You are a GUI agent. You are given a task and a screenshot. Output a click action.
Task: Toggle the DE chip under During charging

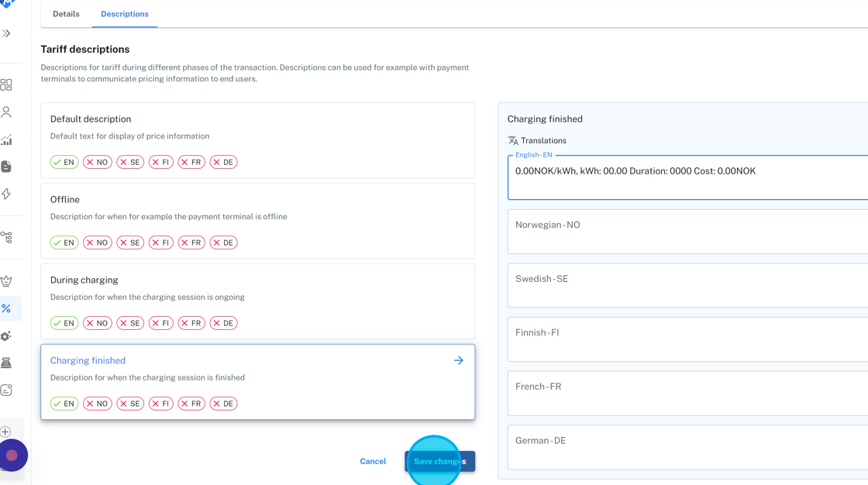[223, 323]
